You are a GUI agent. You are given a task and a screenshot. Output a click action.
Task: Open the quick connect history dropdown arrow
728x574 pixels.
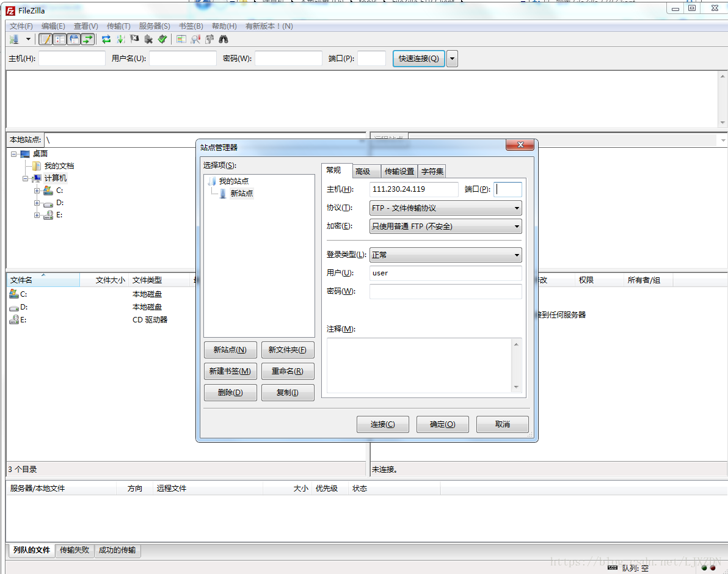452,59
